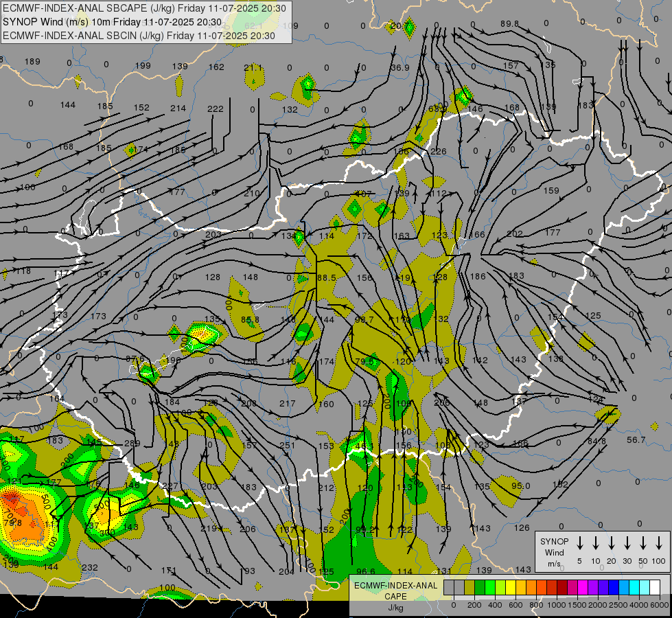Click the '289' value on the map
Screen dimensions: 672x618
[132, 444]
